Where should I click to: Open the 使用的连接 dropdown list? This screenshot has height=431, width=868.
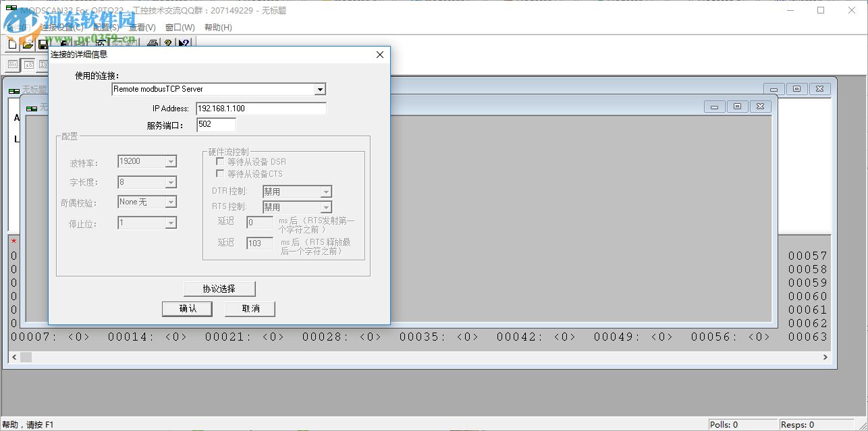coord(320,89)
